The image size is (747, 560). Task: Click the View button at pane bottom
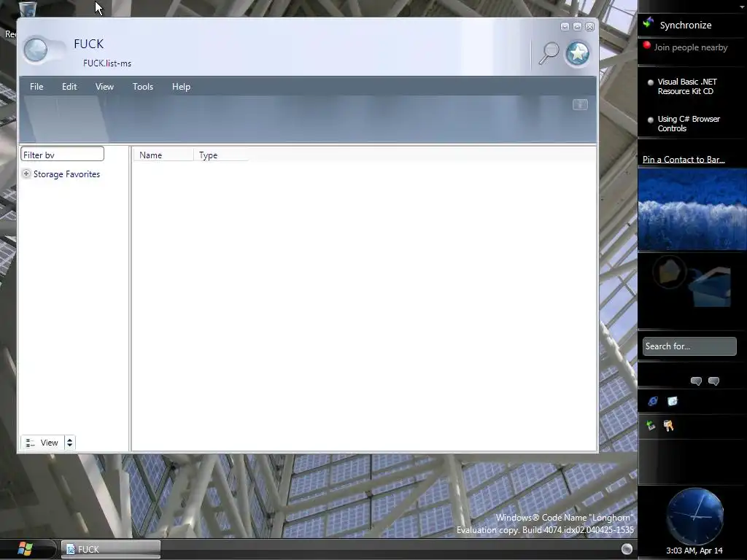point(42,443)
